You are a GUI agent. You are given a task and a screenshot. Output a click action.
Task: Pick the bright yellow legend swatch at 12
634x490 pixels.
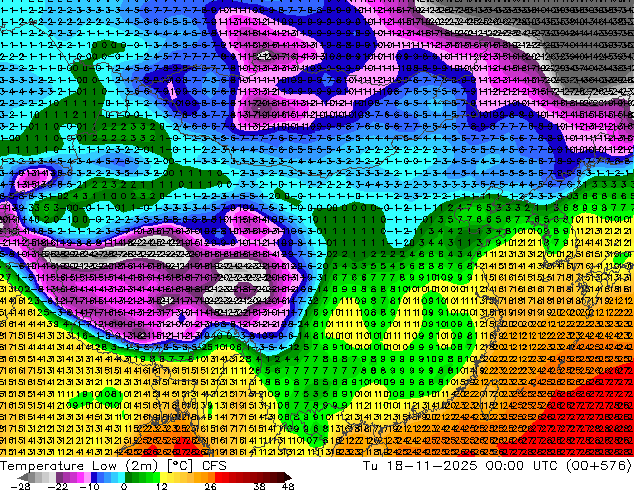[163, 477]
